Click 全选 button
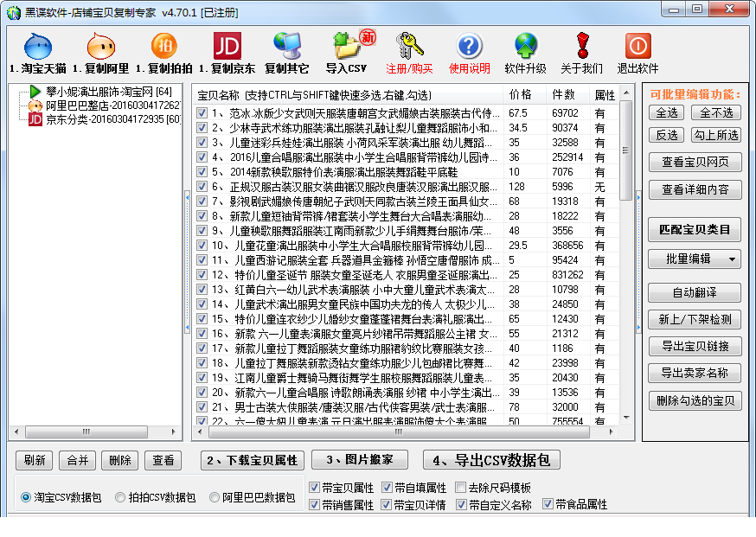756x537 pixels. tap(667, 112)
